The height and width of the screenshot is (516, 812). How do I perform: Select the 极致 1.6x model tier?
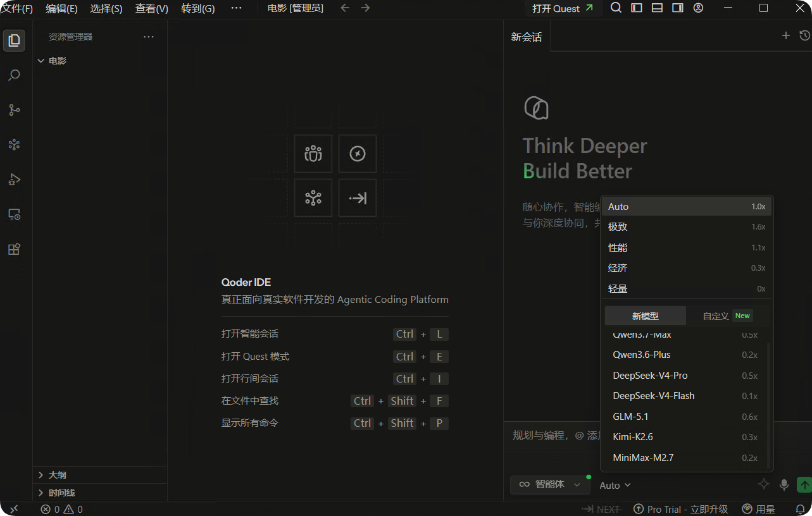pos(687,227)
